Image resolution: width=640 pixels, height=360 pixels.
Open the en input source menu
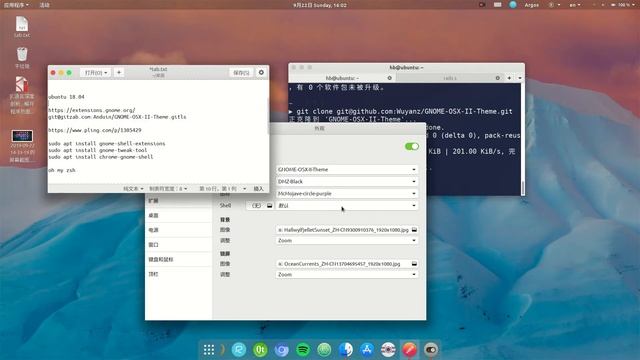[x=575, y=5]
